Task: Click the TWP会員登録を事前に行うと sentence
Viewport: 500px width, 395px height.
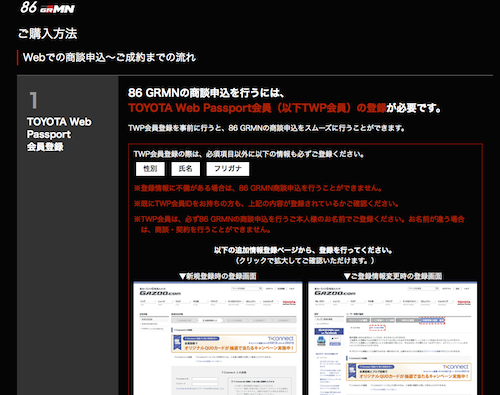Action: 266,128
